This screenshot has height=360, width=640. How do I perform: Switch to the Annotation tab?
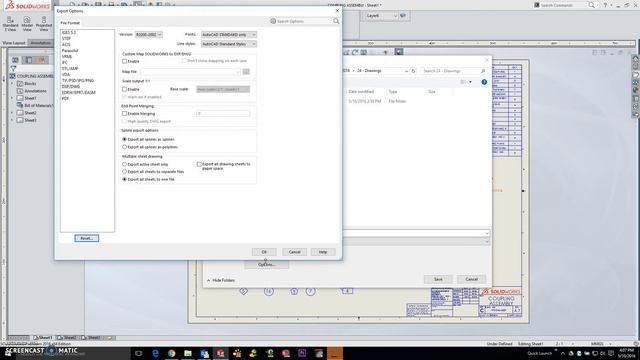(40, 43)
